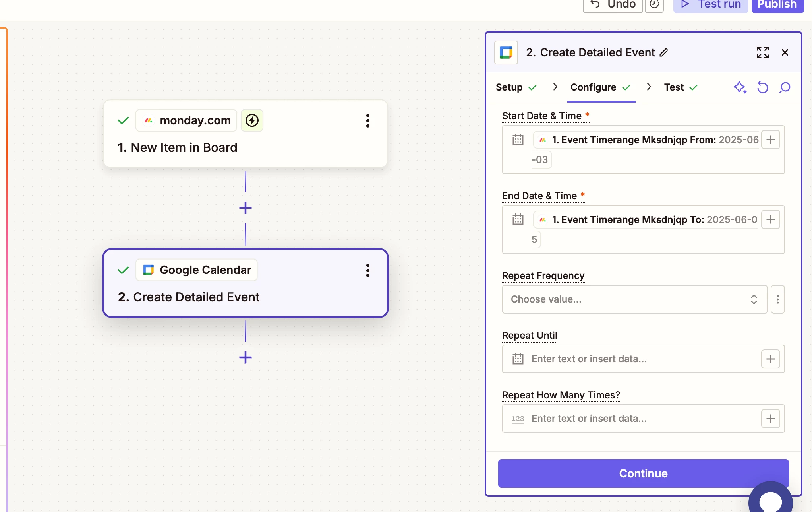The height and width of the screenshot is (512, 812).
Task: Click the Google Calendar icon in panel header
Action: [x=506, y=52]
